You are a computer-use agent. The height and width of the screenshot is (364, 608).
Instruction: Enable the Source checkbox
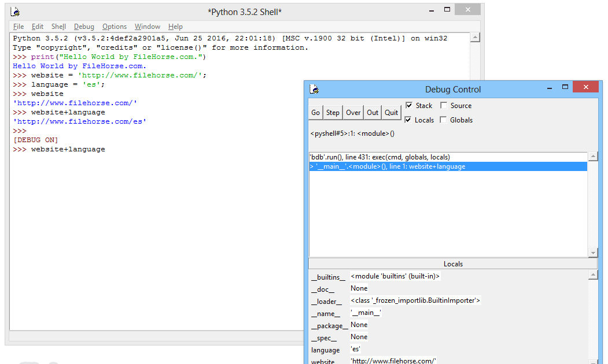click(444, 106)
